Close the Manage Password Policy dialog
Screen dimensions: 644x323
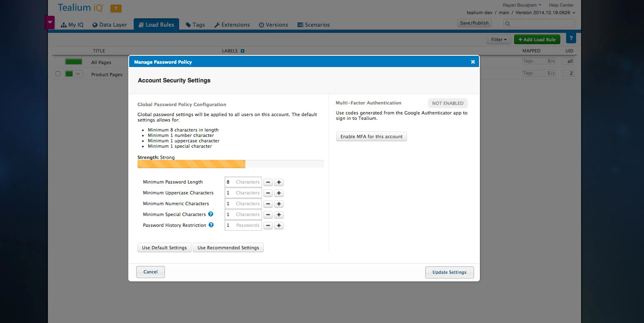473,62
